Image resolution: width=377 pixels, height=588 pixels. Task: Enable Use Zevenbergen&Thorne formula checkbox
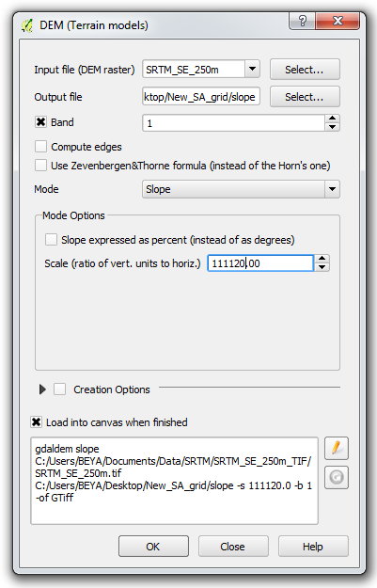40,166
